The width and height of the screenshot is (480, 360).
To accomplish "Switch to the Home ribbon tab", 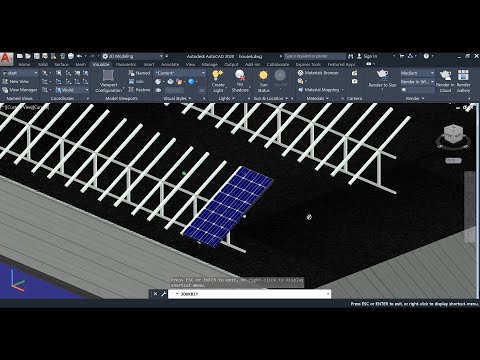I will coord(24,64).
